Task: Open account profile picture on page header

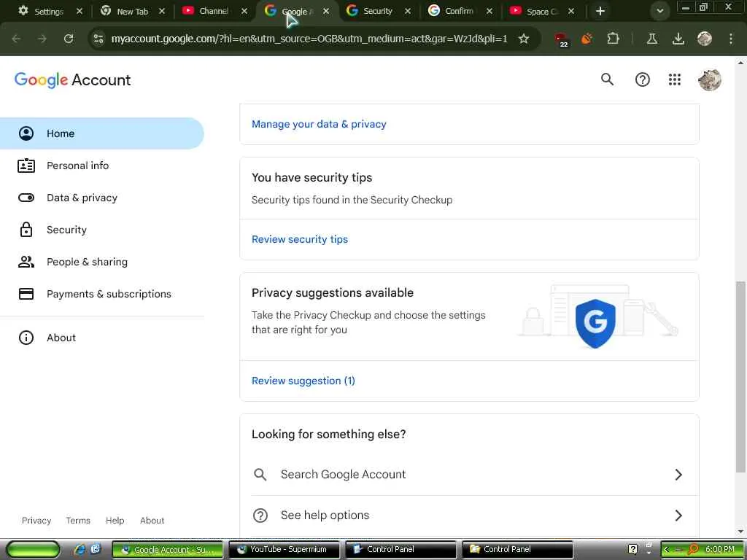Action: tap(709, 79)
